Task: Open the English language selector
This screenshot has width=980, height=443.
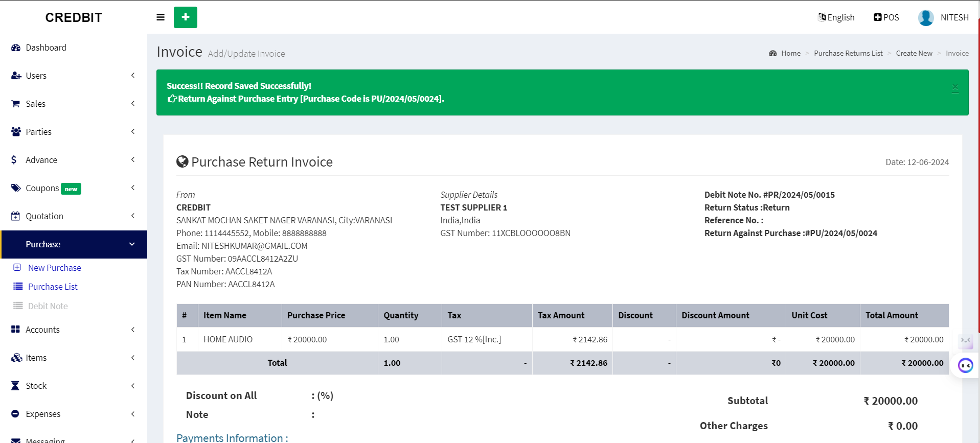Action: [836, 17]
